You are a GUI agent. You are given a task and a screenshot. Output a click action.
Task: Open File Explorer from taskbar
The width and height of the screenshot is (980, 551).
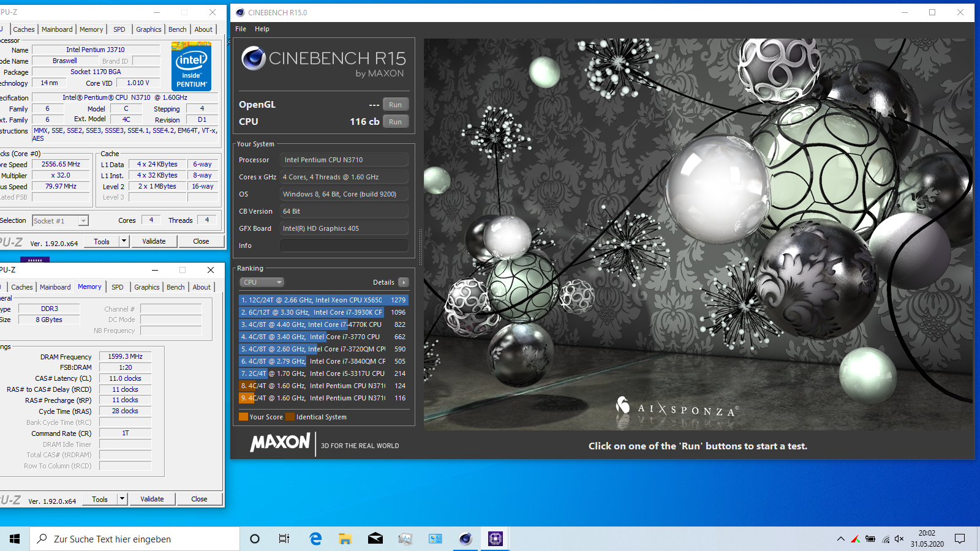(x=345, y=539)
